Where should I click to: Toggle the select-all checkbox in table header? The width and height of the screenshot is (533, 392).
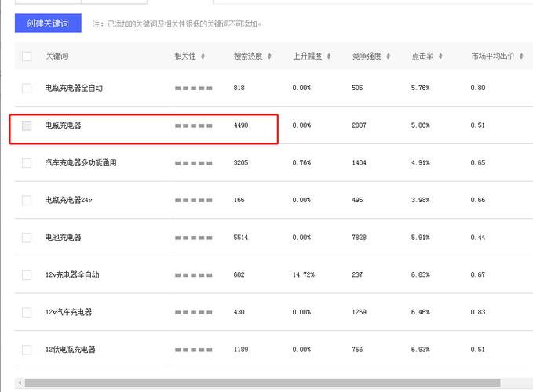27,56
